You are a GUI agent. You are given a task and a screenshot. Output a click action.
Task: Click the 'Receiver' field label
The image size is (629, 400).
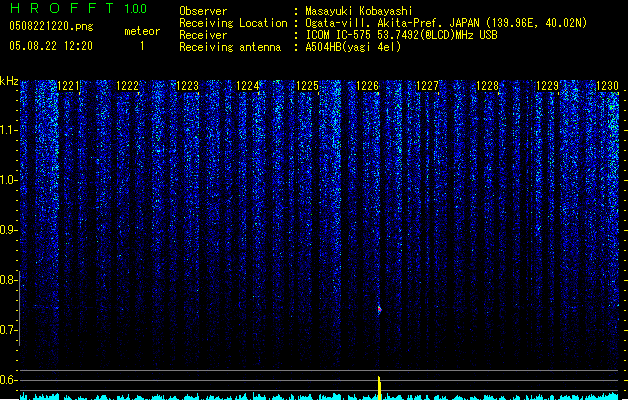point(203,35)
